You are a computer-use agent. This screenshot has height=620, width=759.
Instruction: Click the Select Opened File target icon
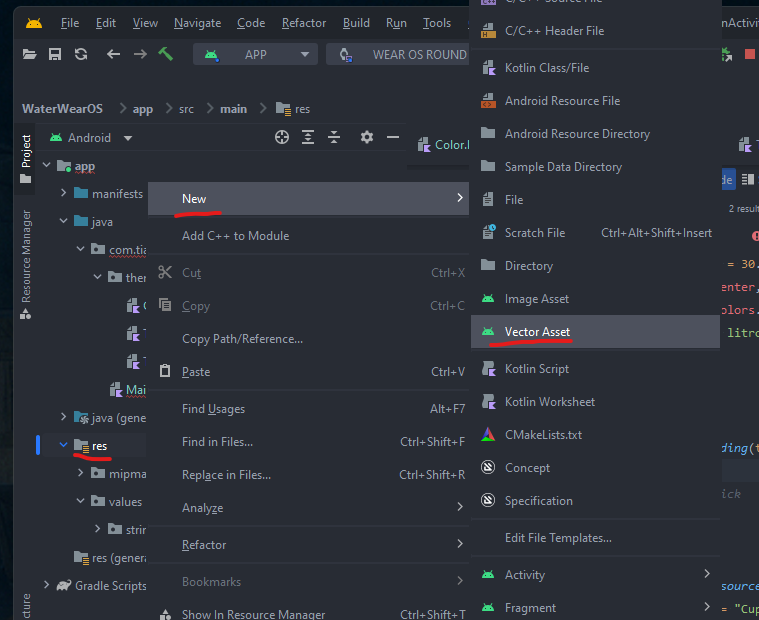(x=282, y=137)
